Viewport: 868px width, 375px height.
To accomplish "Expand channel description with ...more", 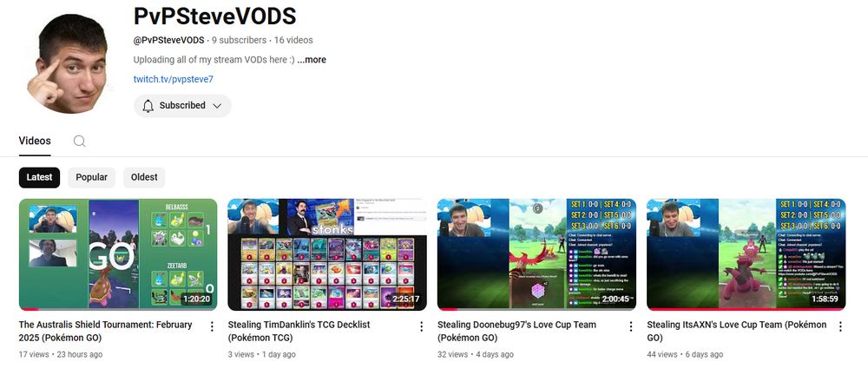I will click(x=312, y=60).
